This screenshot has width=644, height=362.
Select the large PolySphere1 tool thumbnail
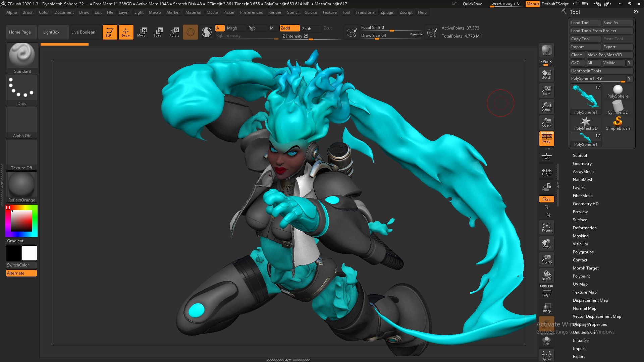586,99
